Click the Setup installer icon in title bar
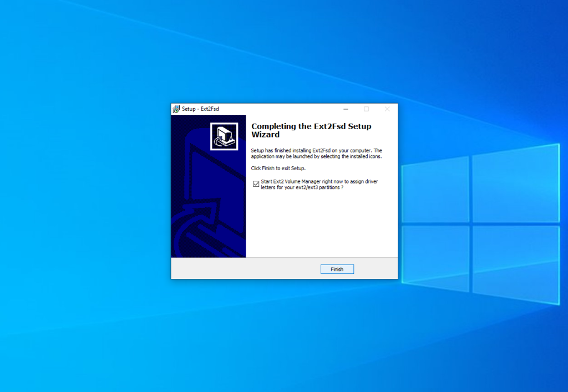This screenshot has width=568, height=392. coord(176,109)
